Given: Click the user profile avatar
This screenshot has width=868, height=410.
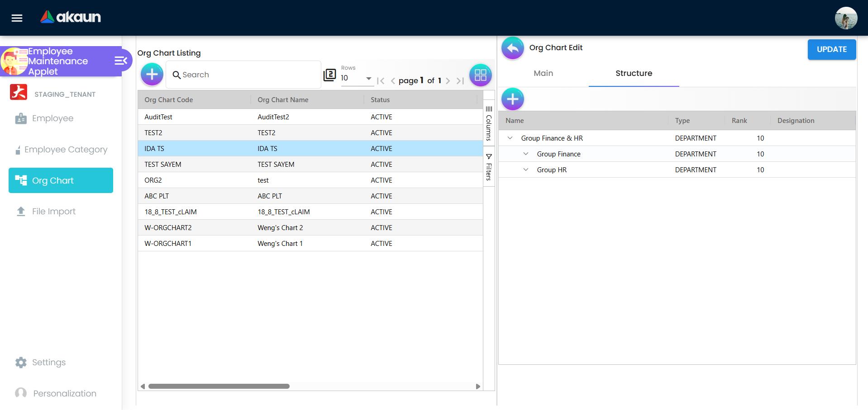Looking at the screenshot, I should (x=845, y=18).
